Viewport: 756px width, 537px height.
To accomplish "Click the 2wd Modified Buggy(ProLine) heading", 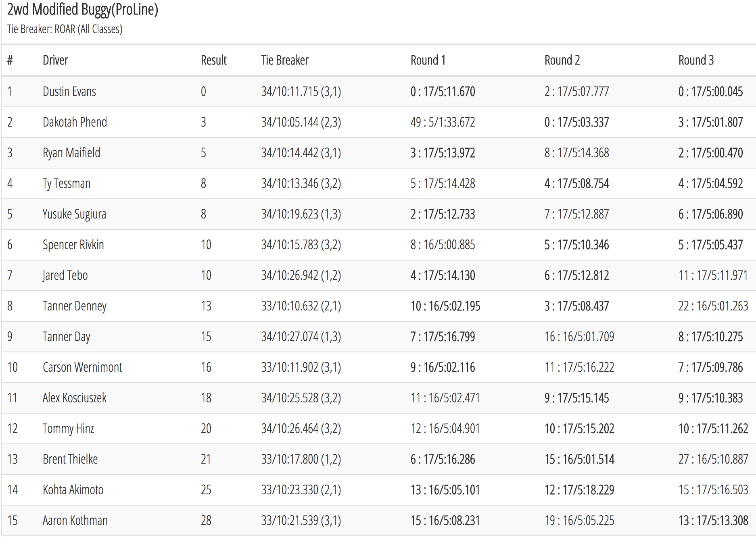I will (83, 10).
